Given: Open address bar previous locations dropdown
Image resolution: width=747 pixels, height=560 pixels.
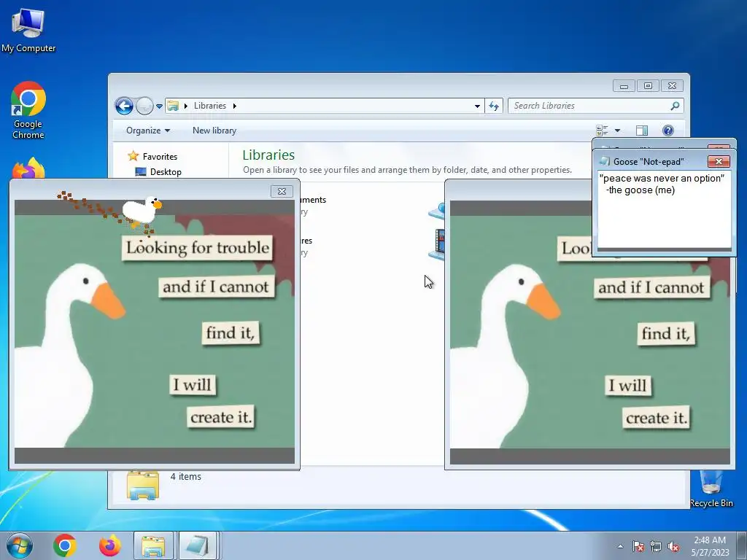Looking at the screenshot, I should pyautogui.click(x=477, y=106).
